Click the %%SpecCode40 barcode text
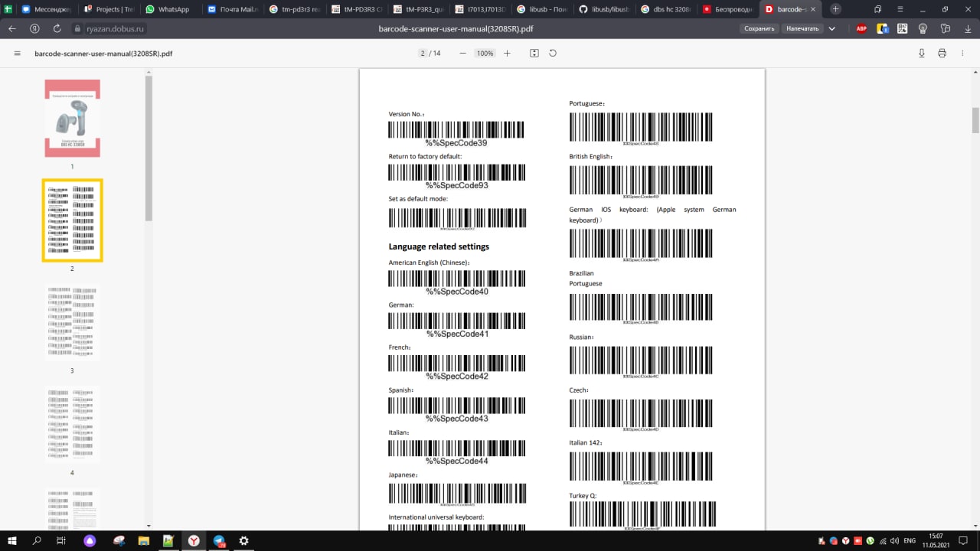980x551 pixels. [x=457, y=292]
